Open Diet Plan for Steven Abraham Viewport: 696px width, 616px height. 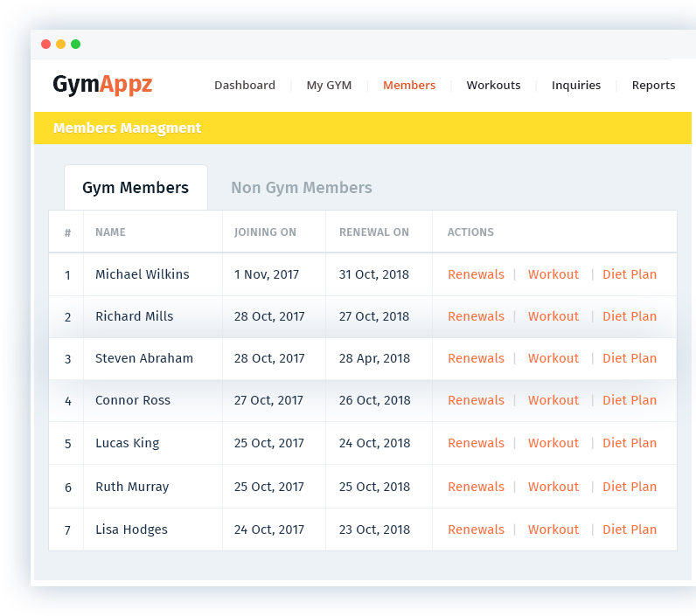pyautogui.click(x=630, y=358)
